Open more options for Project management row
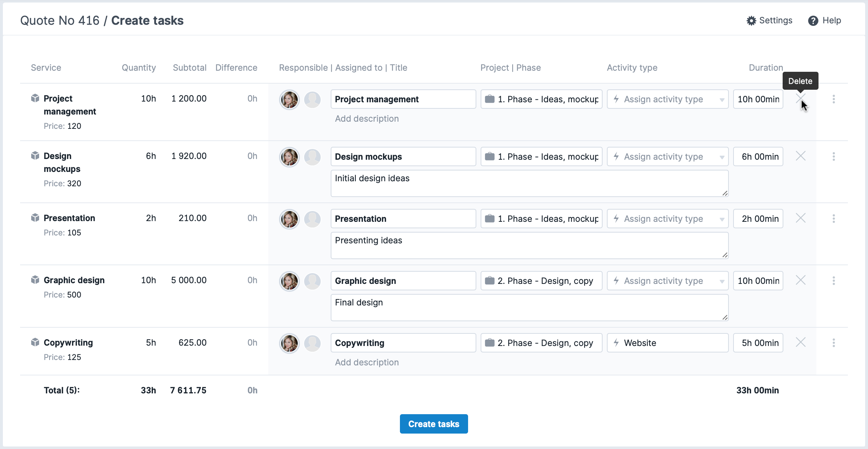Viewport: 868px width, 449px height. pos(834,99)
